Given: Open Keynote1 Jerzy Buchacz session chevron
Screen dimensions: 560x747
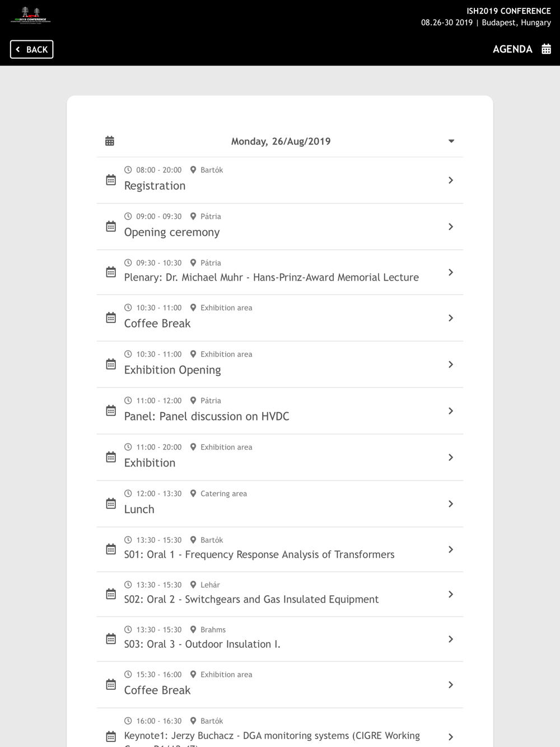Looking at the screenshot, I should tap(451, 737).
